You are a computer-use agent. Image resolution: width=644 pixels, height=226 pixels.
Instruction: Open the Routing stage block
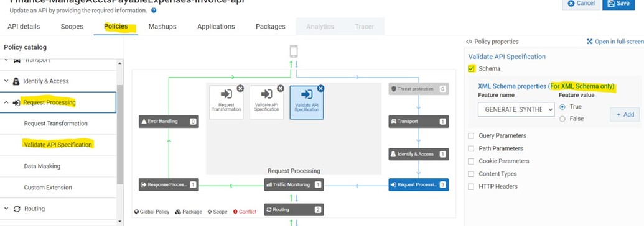click(x=293, y=210)
